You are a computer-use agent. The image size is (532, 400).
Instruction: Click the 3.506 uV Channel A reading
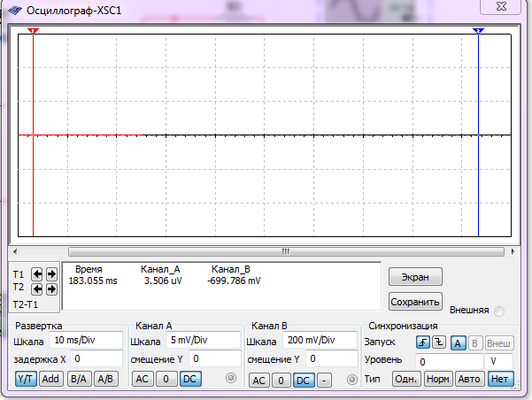[x=163, y=281]
